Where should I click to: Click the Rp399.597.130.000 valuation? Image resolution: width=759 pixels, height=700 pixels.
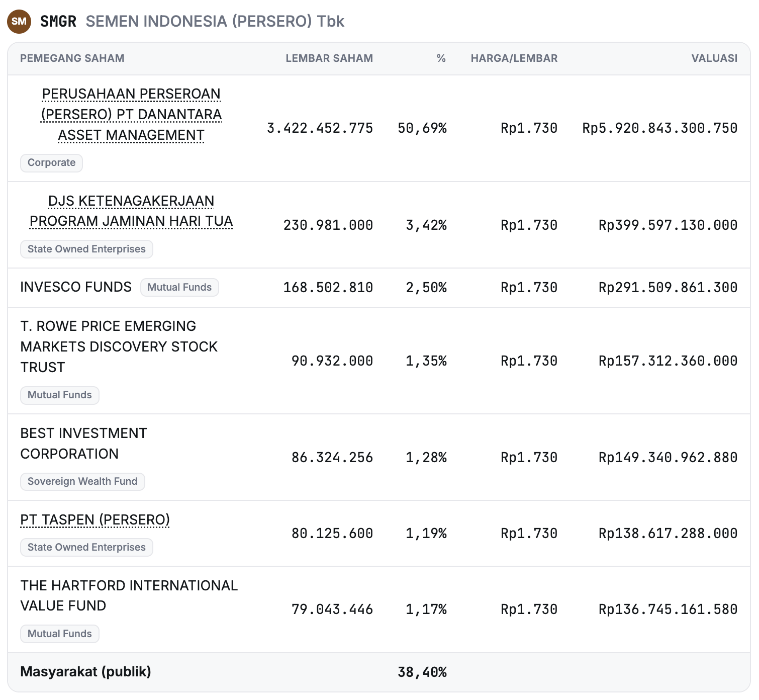[x=668, y=225]
